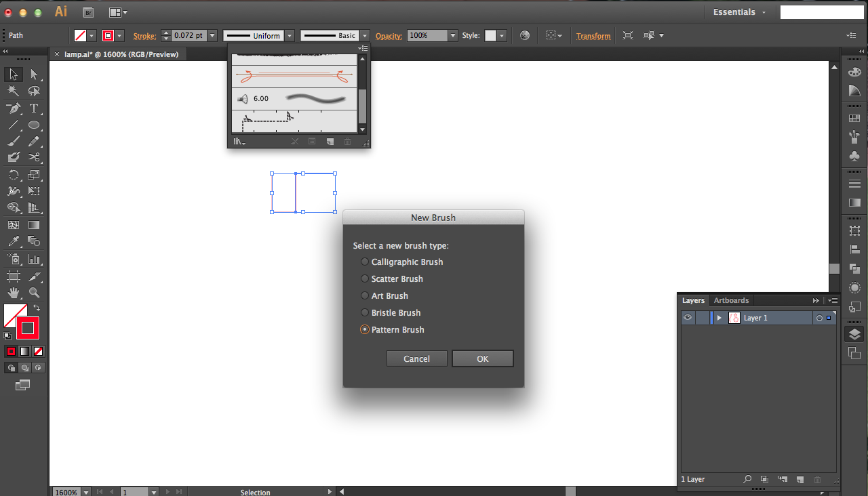Viewport: 868px width, 496px height.
Task: Open Essentials workspace switcher
Action: click(740, 12)
